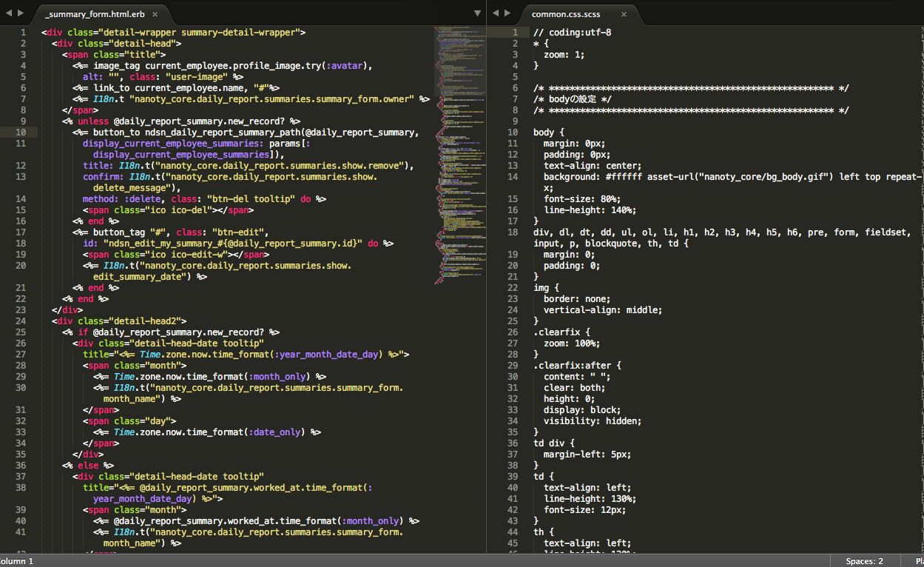This screenshot has width=924, height=567.
Task: Place cursor on "Time.zone.now.time_format(:date_only)" line
Action: click(x=207, y=432)
